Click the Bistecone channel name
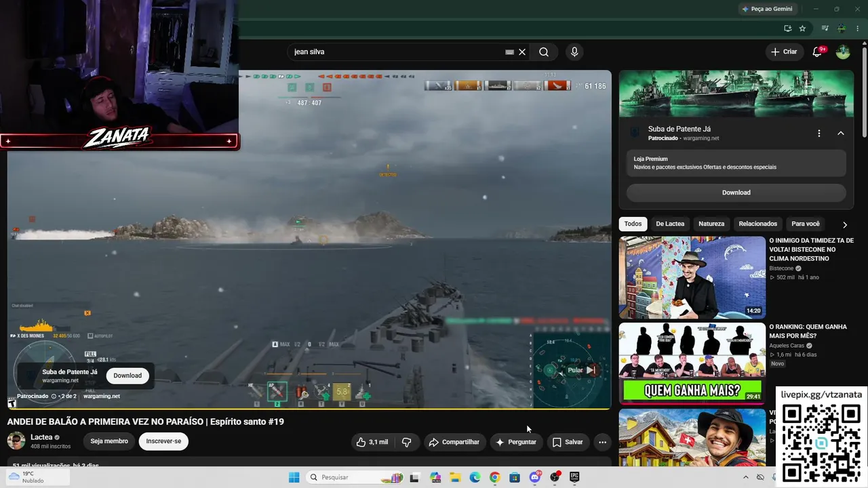 tap(783, 268)
